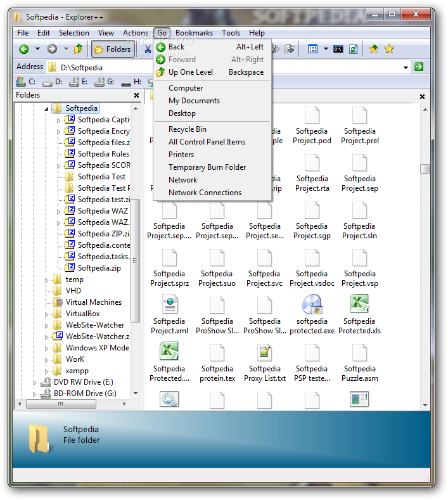The image size is (448, 500).
Task: Toggle the Folders pane button
Action: [113, 49]
